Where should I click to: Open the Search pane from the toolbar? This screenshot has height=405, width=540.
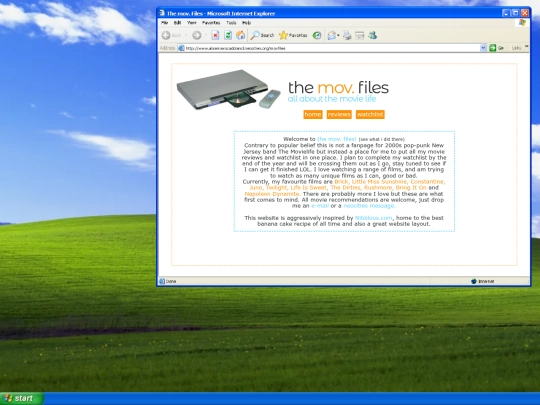pyautogui.click(x=262, y=35)
